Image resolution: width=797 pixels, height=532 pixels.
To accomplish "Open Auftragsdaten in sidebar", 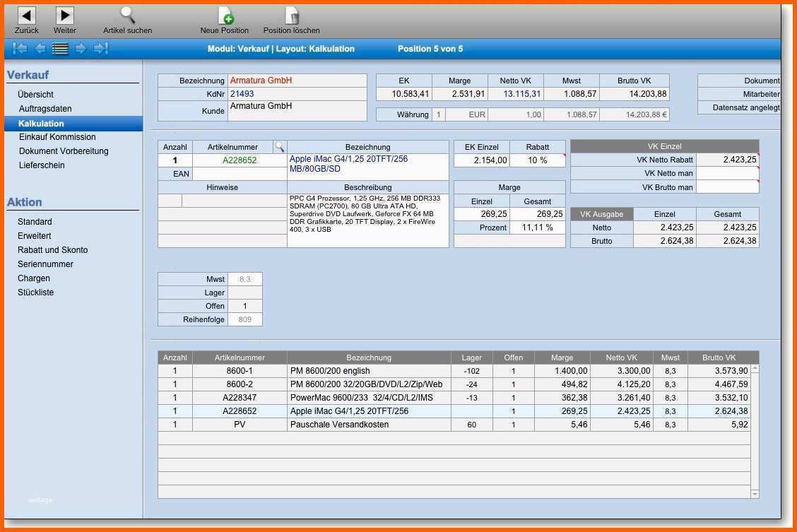I will 45,109.
